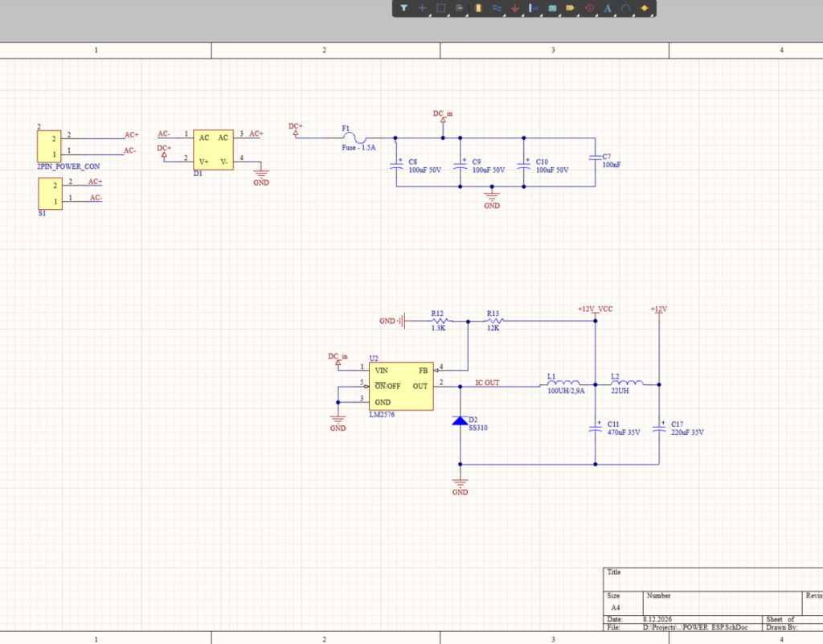
Task: Click the '12K' resistor value
Action: pos(493,328)
